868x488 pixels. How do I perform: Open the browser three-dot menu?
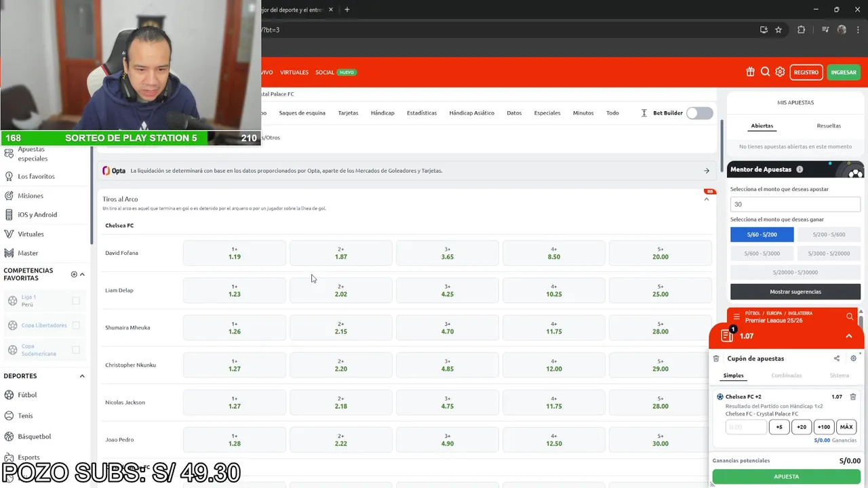858,30
